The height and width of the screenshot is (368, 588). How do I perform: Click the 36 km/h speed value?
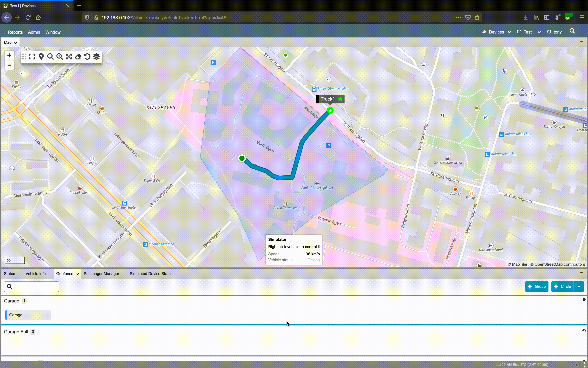pyautogui.click(x=313, y=254)
